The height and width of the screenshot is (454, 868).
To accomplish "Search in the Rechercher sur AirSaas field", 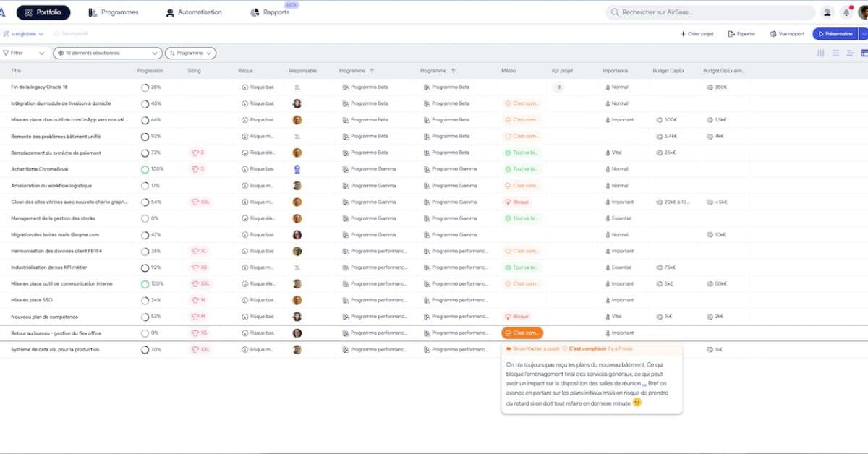I will 710,12.
